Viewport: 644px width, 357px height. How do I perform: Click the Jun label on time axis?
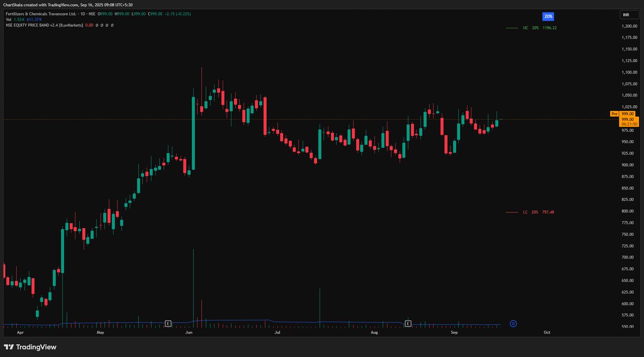pyautogui.click(x=188, y=333)
